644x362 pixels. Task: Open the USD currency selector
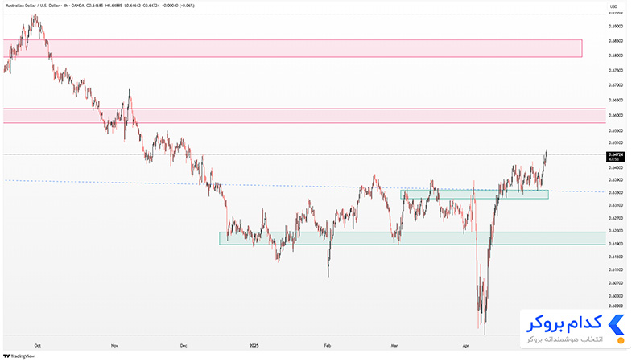point(613,6)
